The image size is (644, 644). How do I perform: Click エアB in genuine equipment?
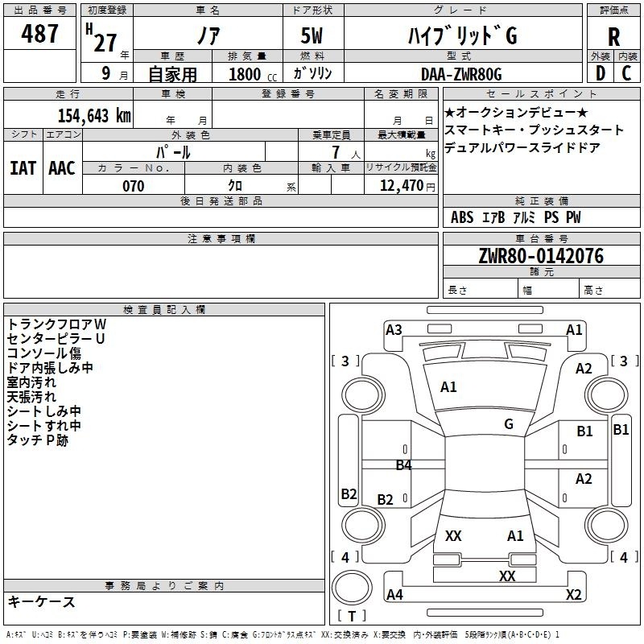(493, 217)
